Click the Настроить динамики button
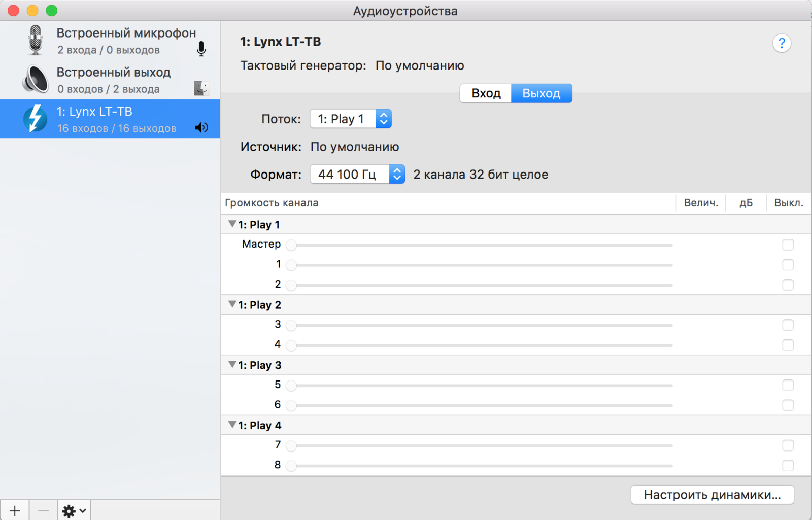The image size is (812, 520). [712, 495]
